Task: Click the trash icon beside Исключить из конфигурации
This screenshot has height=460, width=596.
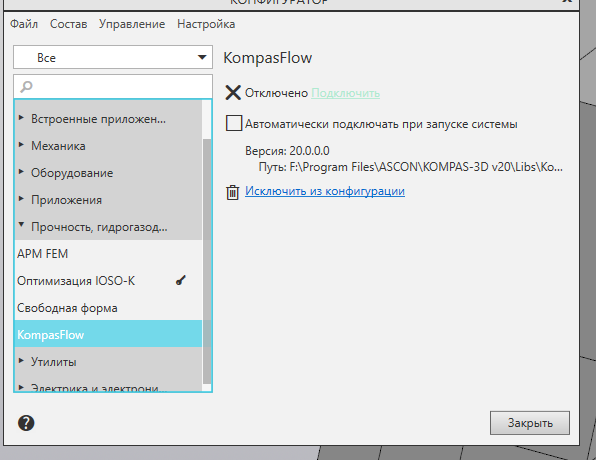Action: tap(233, 192)
